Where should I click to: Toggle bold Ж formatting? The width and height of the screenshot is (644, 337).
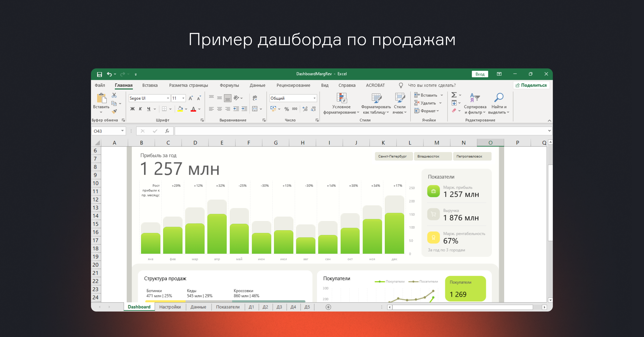[132, 109]
